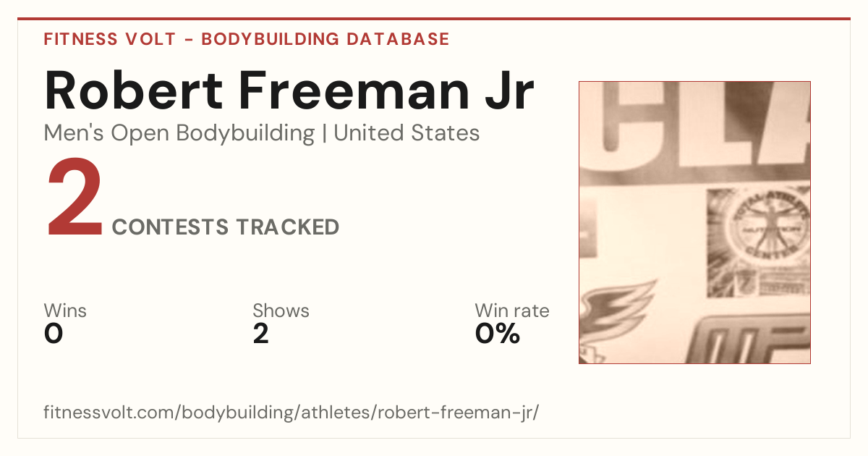Click the Fitness Volt Bodybuilding Database header
The height and width of the screenshot is (456, 868).
tap(247, 39)
